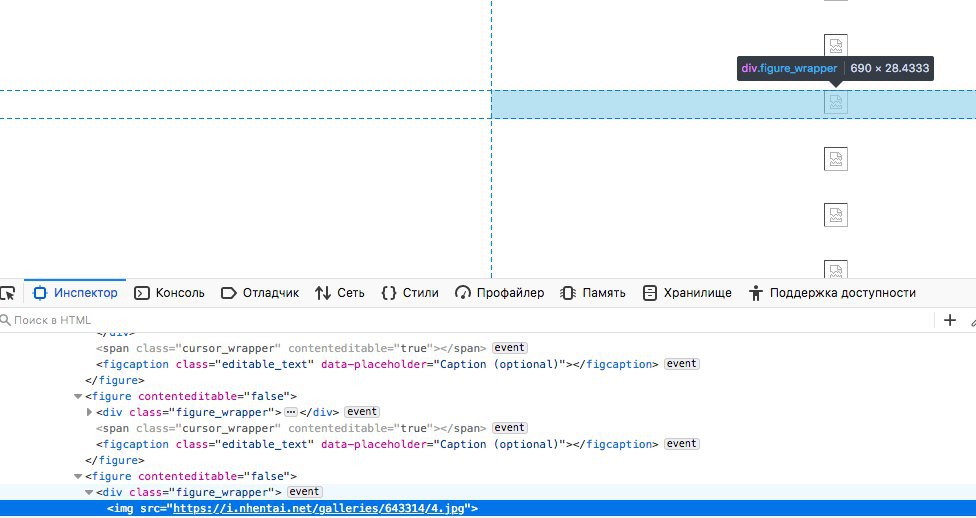Select the highlighted img element row
The height and width of the screenshot is (518, 976).
pos(488,509)
